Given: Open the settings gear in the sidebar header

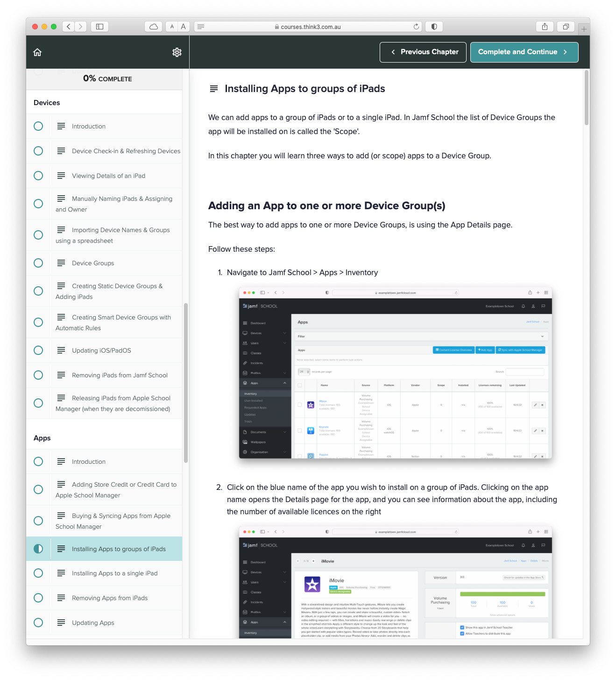Looking at the screenshot, I should [x=177, y=52].
